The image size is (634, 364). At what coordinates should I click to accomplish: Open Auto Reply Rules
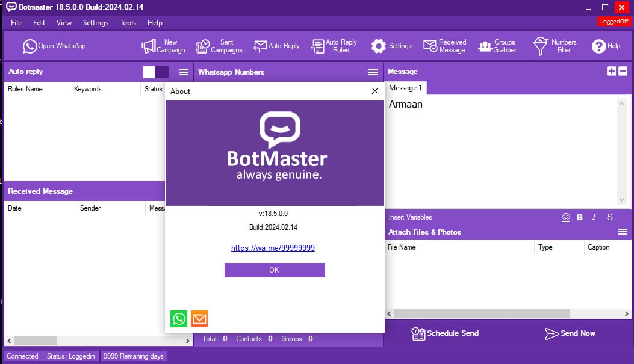tap(334, 46)
